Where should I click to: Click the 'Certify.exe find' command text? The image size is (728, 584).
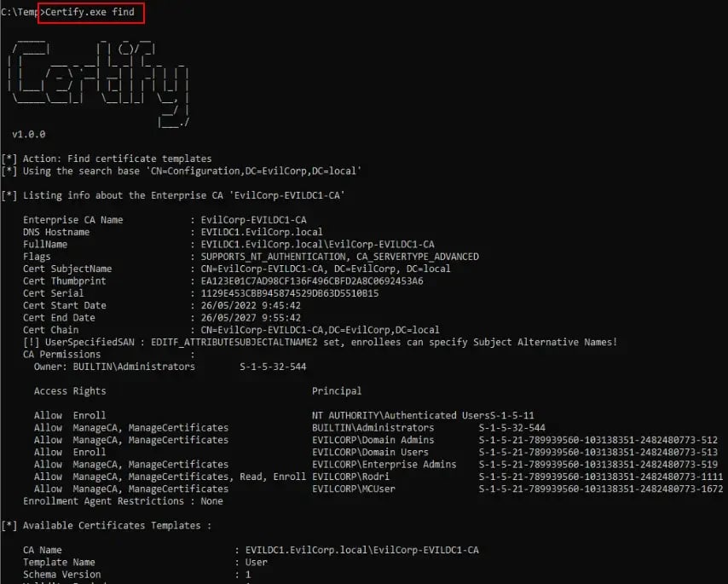(x=90, y=12)
